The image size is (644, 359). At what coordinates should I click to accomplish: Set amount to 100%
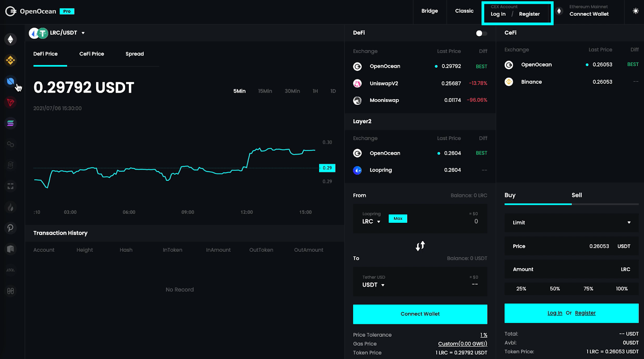[x=622, y=289]
